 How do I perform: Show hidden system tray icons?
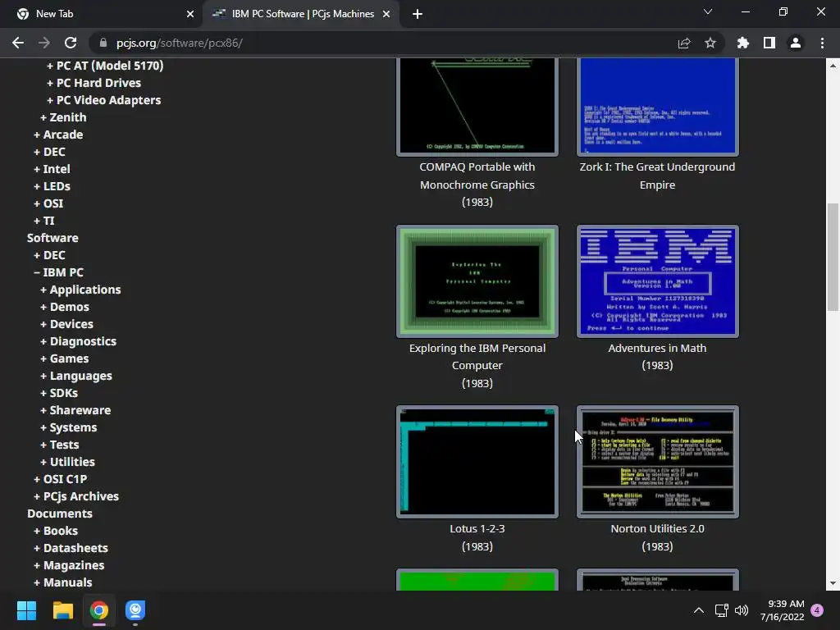(x=699, y=610)
